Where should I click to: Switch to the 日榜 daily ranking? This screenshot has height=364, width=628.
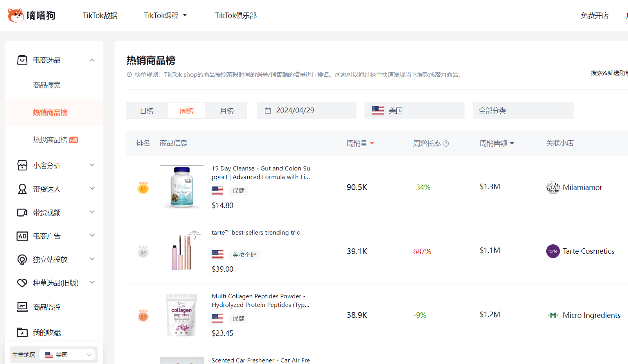click(x=147, y=111)
